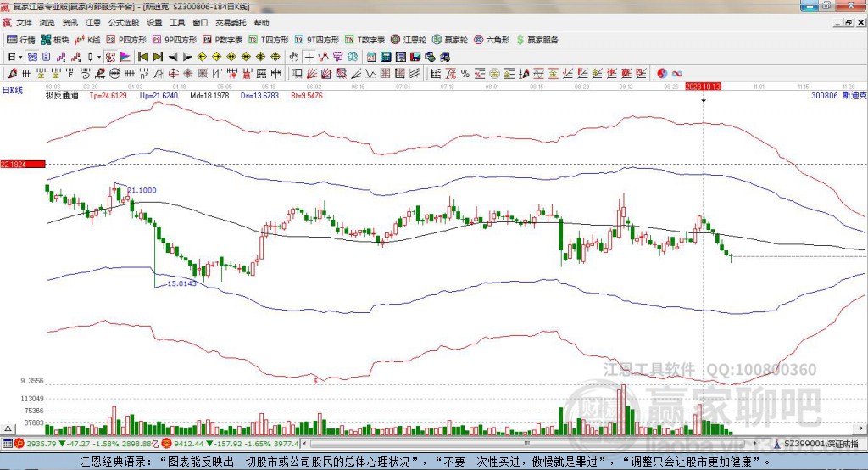
Task: Open the 帮助 menu
Action: [261, 23]
